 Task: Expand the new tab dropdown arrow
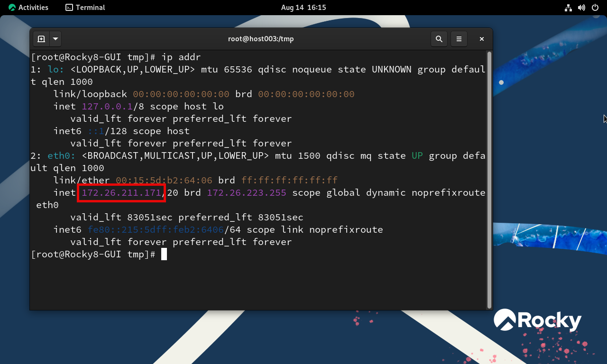click(x=55, y=39)
